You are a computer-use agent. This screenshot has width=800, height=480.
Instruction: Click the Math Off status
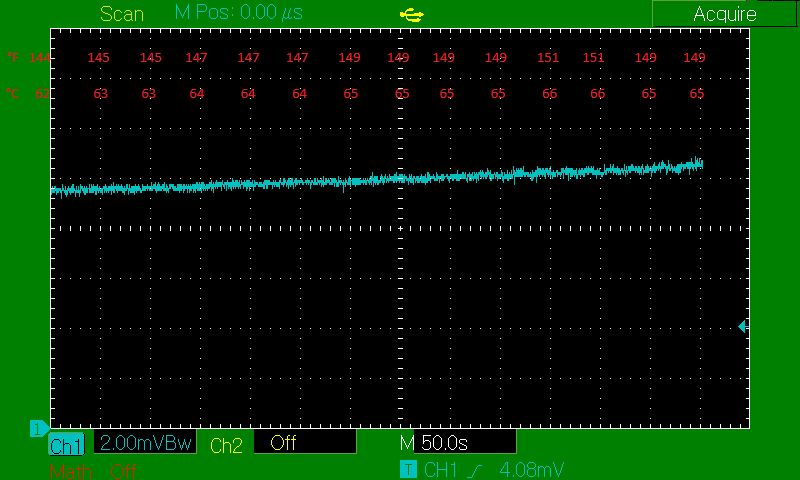[x=123, y=471]
